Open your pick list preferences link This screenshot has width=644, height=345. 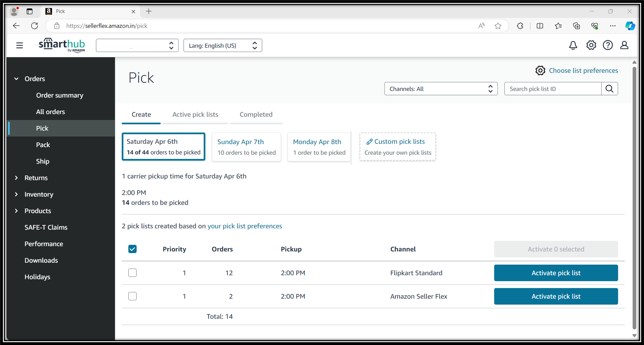[x=245, y=226]
